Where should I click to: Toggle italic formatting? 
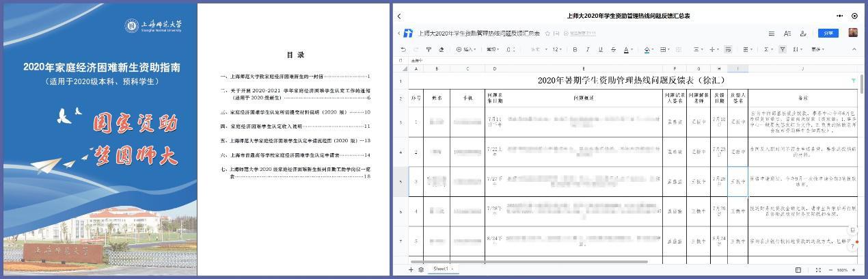(588, 49)
